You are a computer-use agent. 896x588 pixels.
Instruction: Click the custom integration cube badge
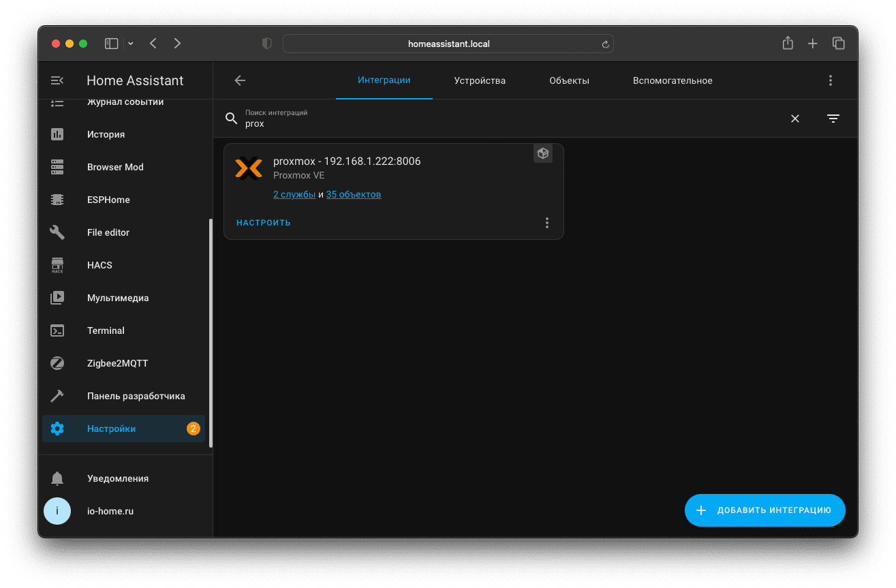542,153
